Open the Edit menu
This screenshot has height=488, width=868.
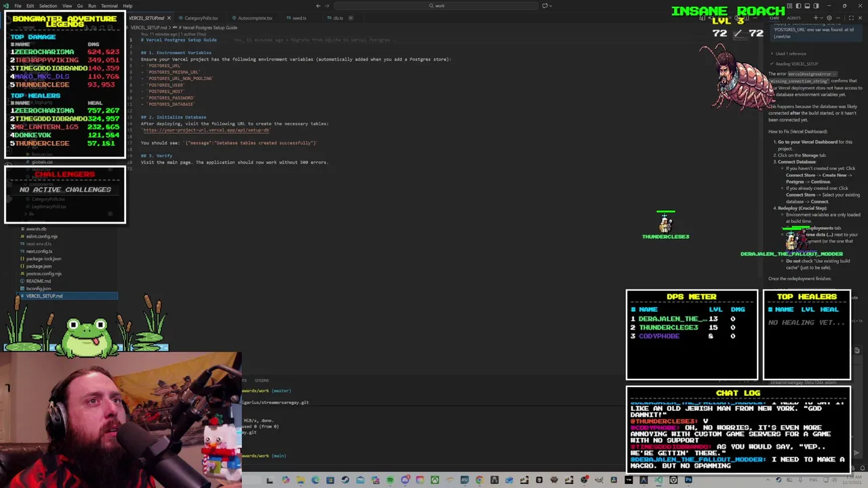click(x=30, y=5)
